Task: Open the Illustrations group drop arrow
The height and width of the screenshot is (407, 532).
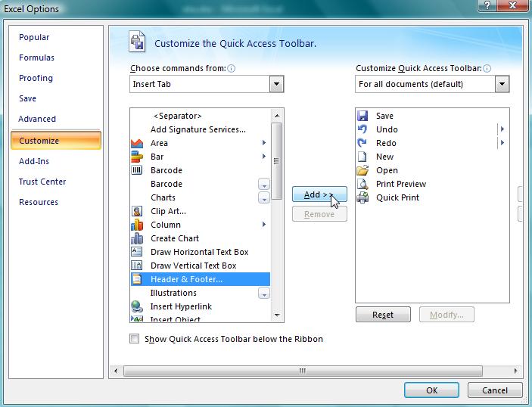Action: [x=264, y=293]
